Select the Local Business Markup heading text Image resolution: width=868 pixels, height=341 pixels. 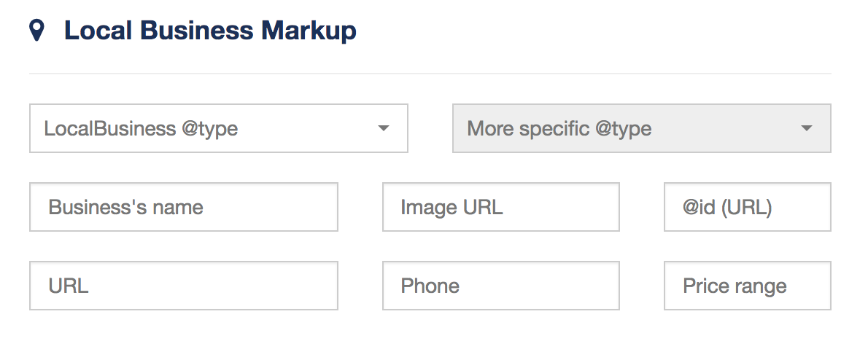click(210, 31)
